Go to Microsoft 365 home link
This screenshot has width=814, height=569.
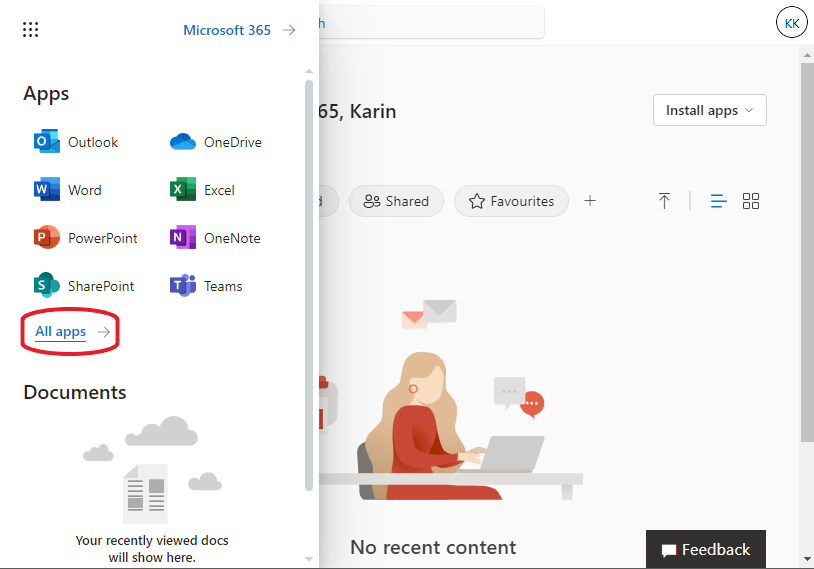click(x=227, y=30)
